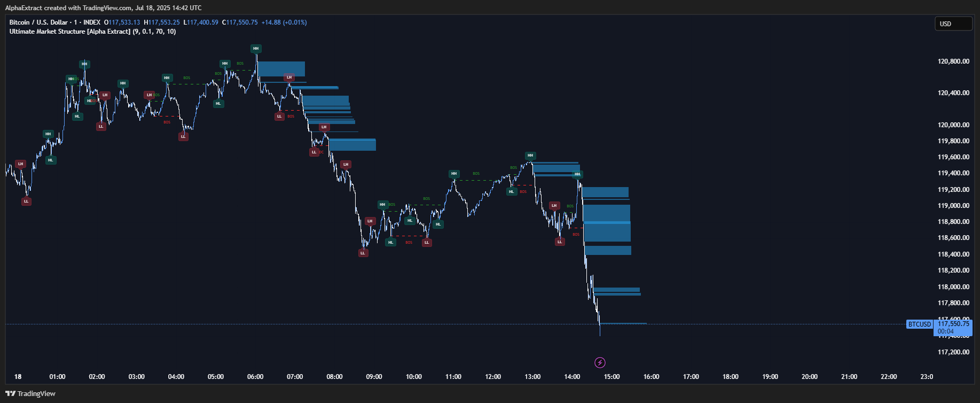This screenshot has width=980, height=403.
Task: Click the BTCUSD symbol price tag
Action: point(920,324)
